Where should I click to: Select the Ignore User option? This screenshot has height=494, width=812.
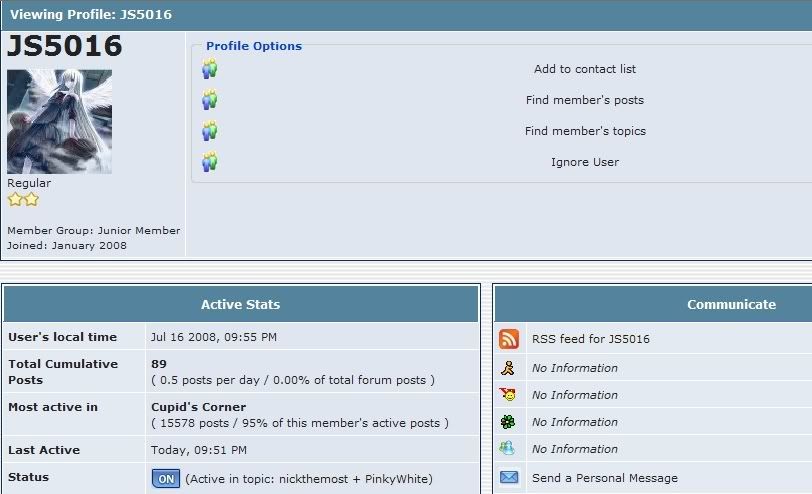coord(584,162)
